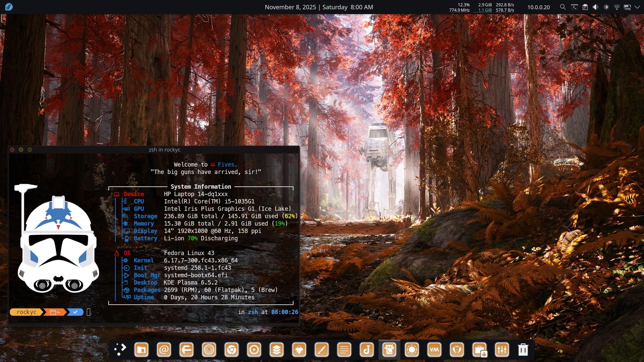The image size is (644, 362).
Task: Launch the email client (@) dock icon
Action: point(164,350)
